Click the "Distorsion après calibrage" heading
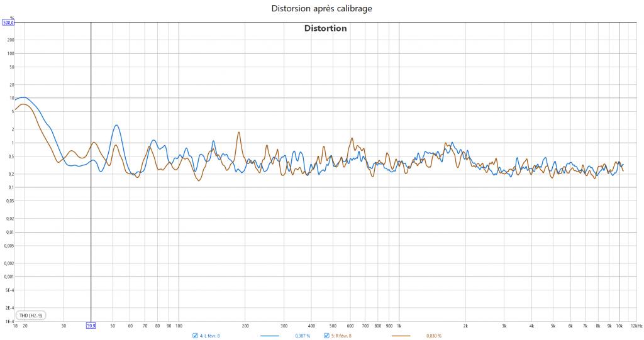 (322, 8)
